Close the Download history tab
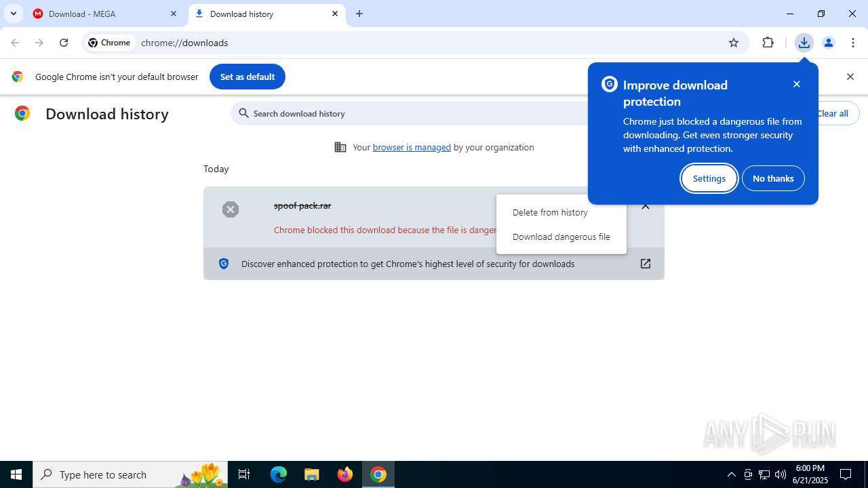 click(x=335, y=14)
